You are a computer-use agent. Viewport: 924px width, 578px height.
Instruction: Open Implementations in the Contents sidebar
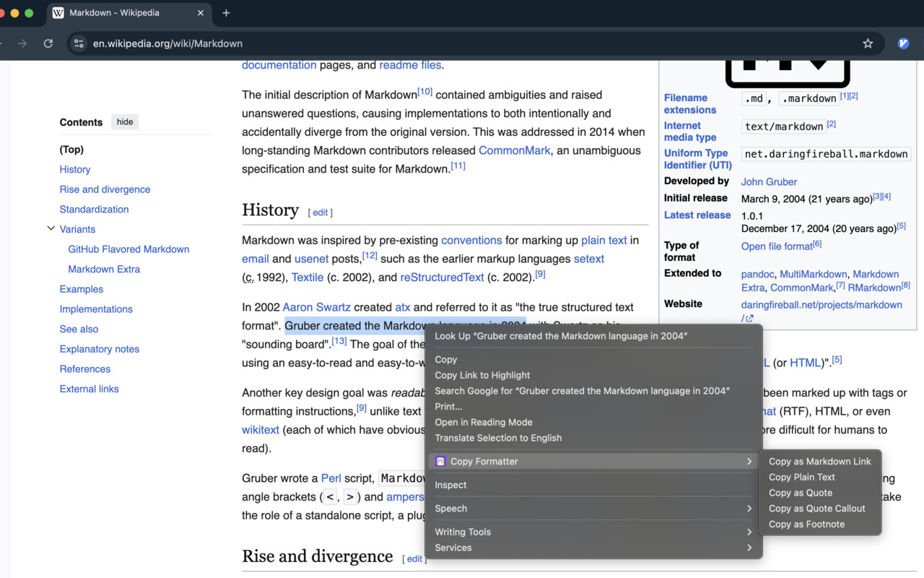pos(96,309)
